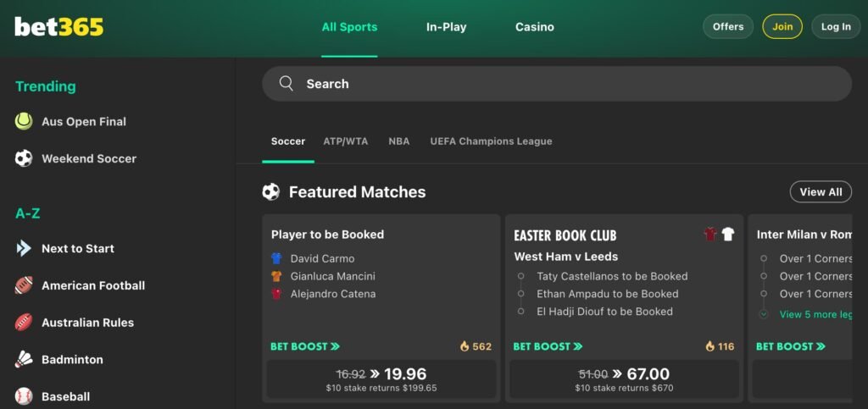Click the search magnifier icon
The width and height of the screenshot is (868, 409).
click(287, 84)
